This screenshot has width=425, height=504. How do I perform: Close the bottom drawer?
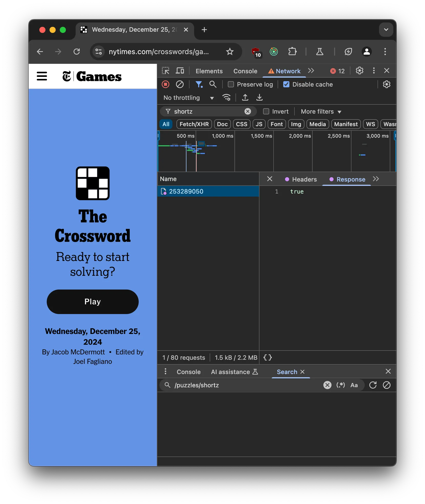point(388,371)
